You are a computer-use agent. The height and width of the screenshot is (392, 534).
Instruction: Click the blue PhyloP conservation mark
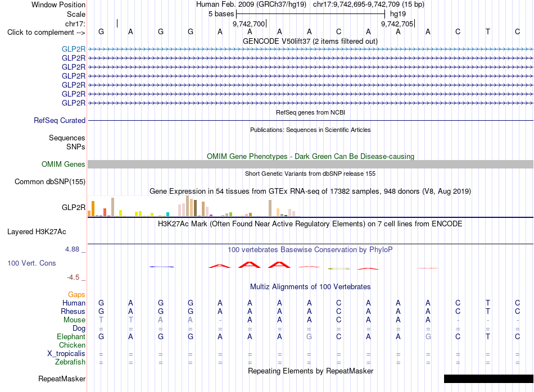tap(162, 267)
